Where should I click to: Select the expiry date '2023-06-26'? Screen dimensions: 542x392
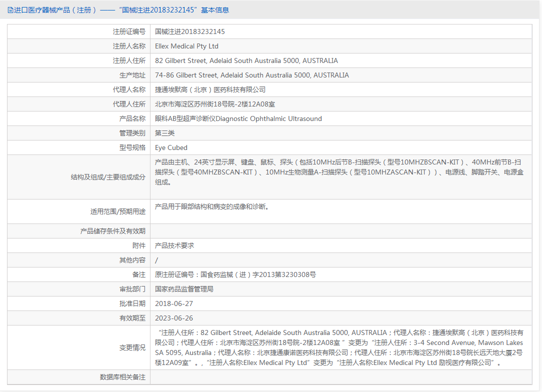[173, 317]
